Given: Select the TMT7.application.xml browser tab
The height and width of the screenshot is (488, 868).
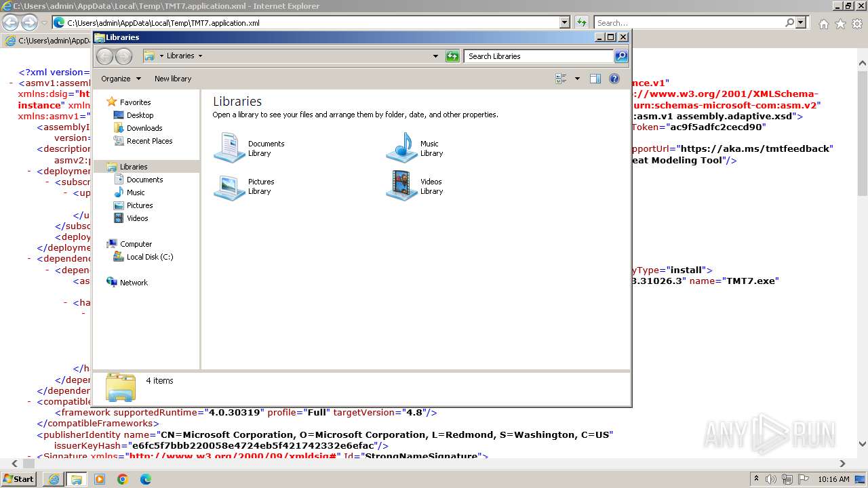Looking at the screenshot, I should coord(47,41).
